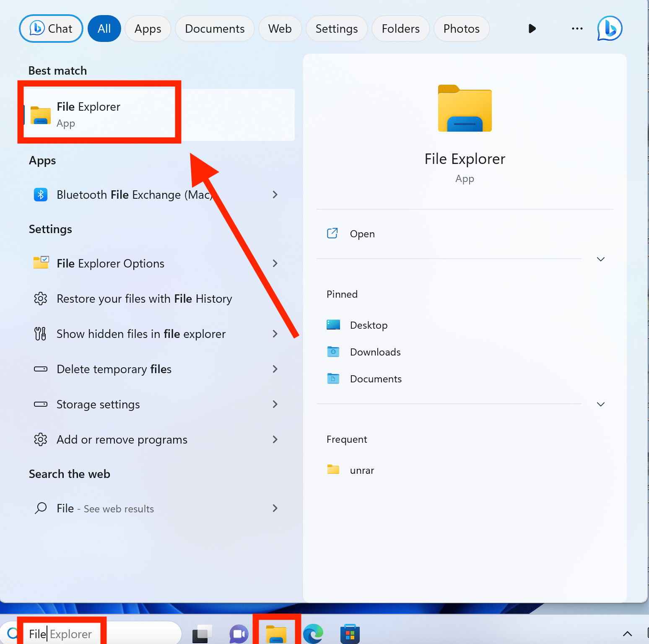The image size is (649, 644).
Task: Switch to the Photos search filter
Action: click(x=461, y=28)
